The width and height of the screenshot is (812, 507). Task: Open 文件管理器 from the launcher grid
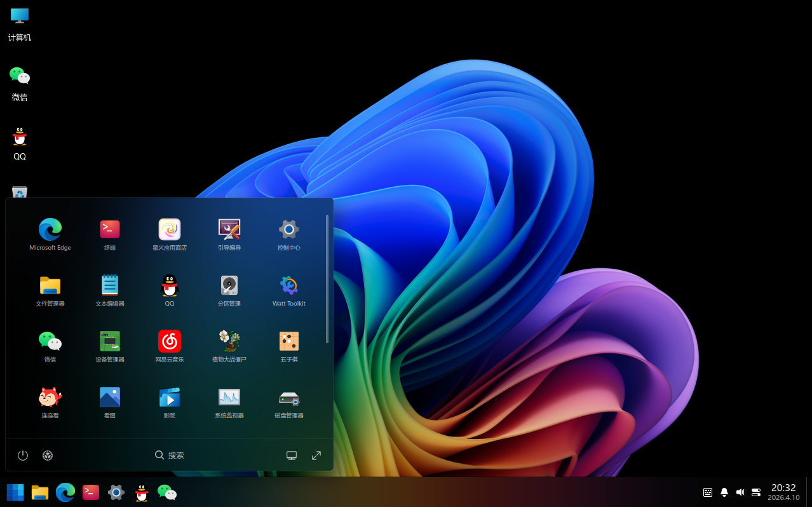coord(50,290)
